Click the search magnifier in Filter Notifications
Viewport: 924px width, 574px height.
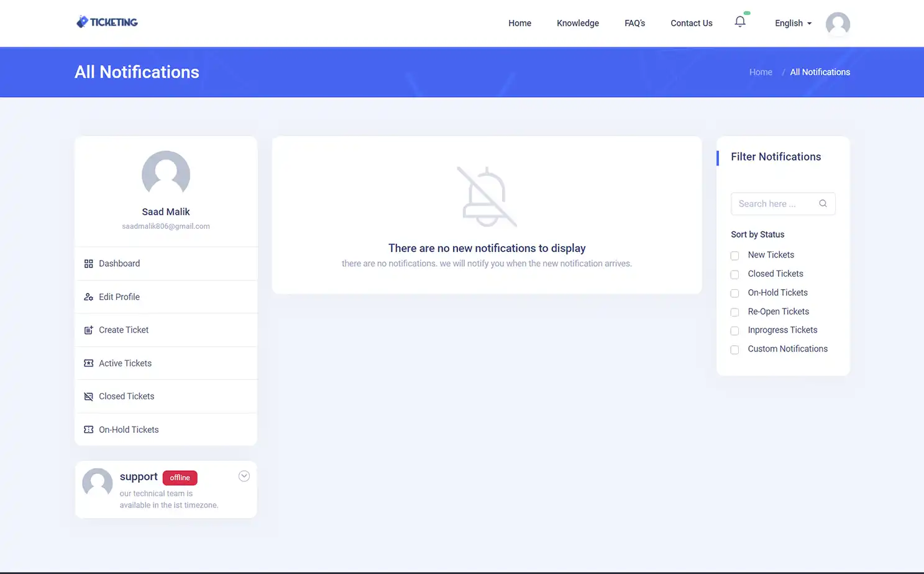coord(823,203)
